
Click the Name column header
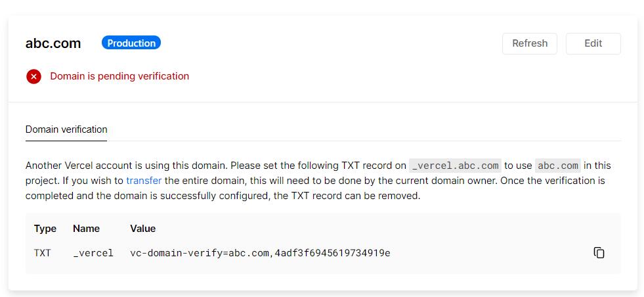tap(86, 229)
